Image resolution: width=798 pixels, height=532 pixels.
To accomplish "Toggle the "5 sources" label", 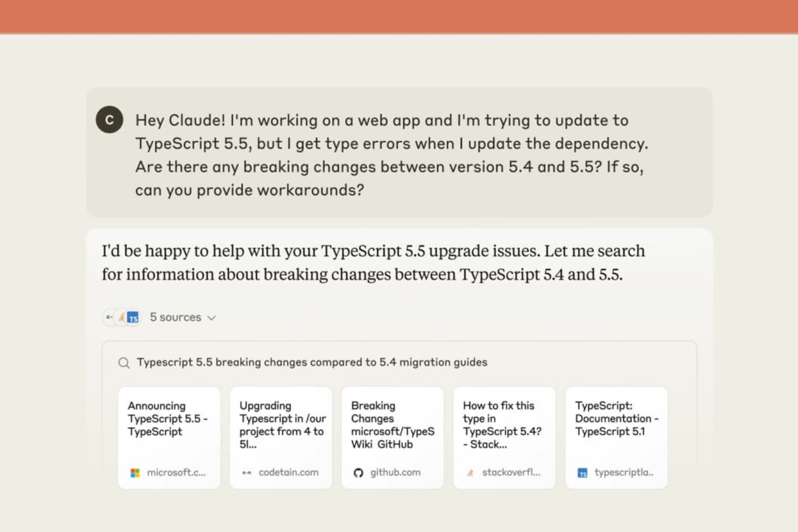I will click(x=175, y=318).
